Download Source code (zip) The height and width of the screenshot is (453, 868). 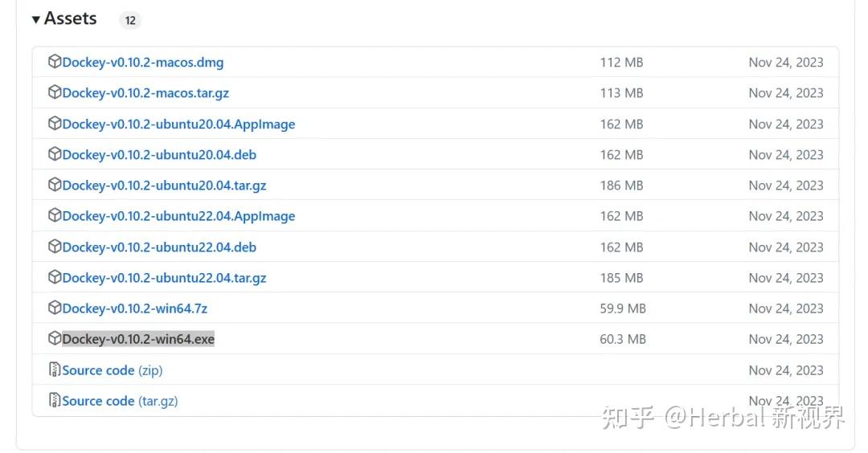pyautogui.click(x=113, y=370)
